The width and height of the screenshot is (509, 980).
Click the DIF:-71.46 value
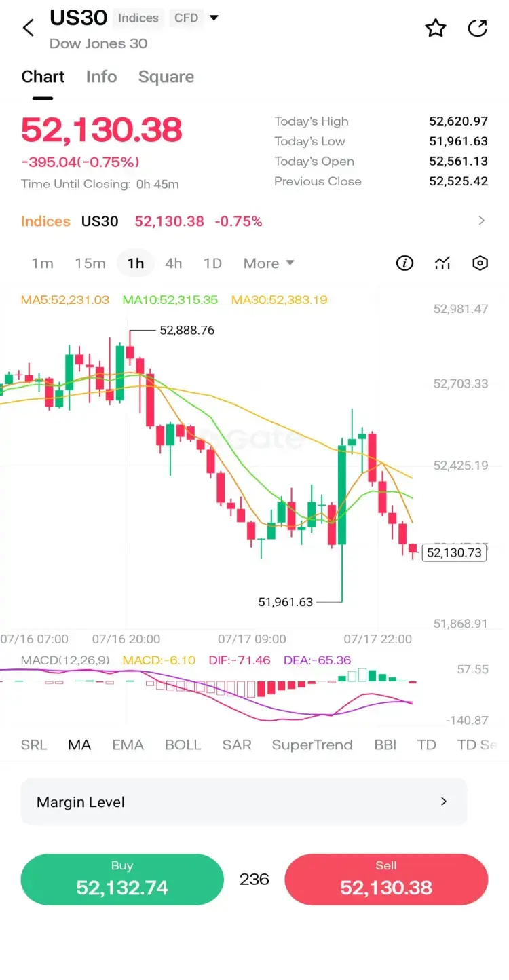(x=240, y=660)
